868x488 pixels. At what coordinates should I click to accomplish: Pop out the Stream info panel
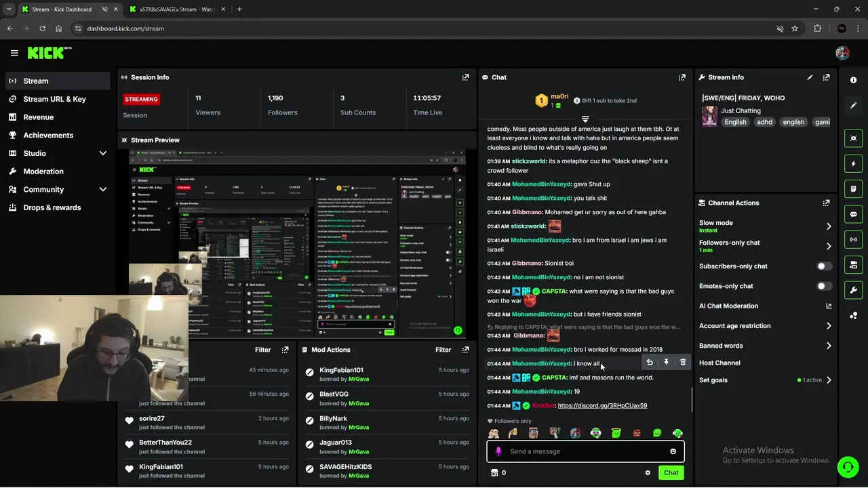[x=826, y=77]
